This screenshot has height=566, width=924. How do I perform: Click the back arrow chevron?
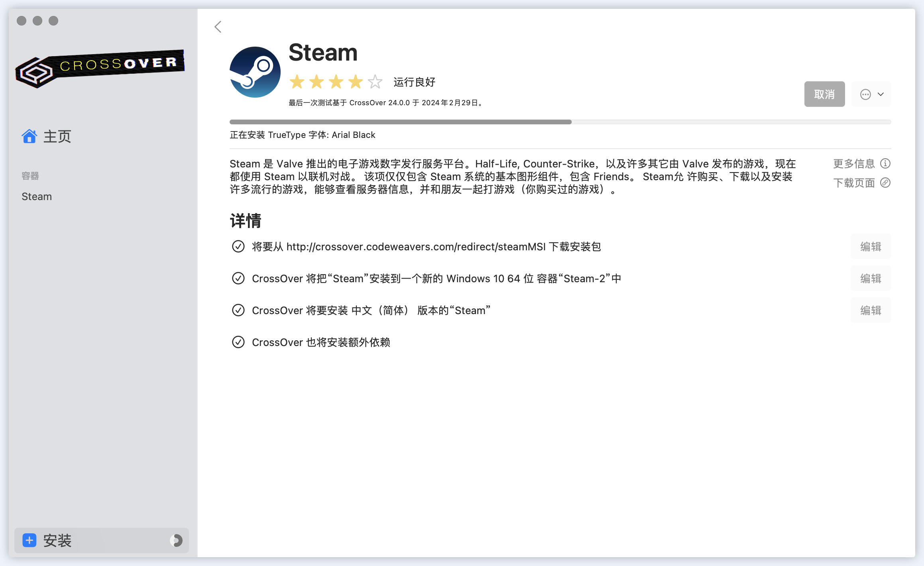(218, 27)
